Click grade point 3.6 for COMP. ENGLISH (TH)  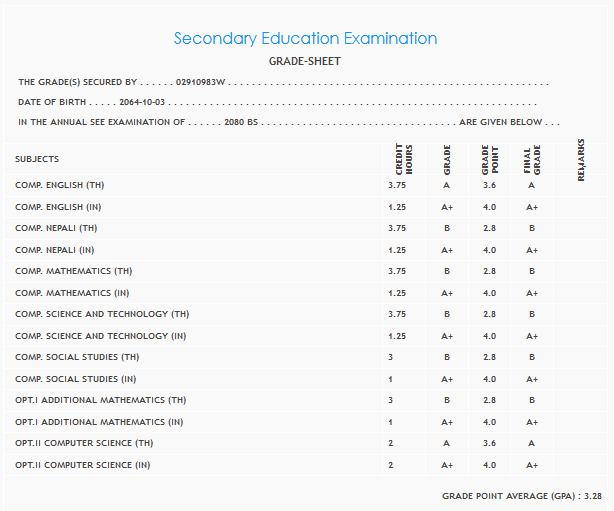coord(490,185)
